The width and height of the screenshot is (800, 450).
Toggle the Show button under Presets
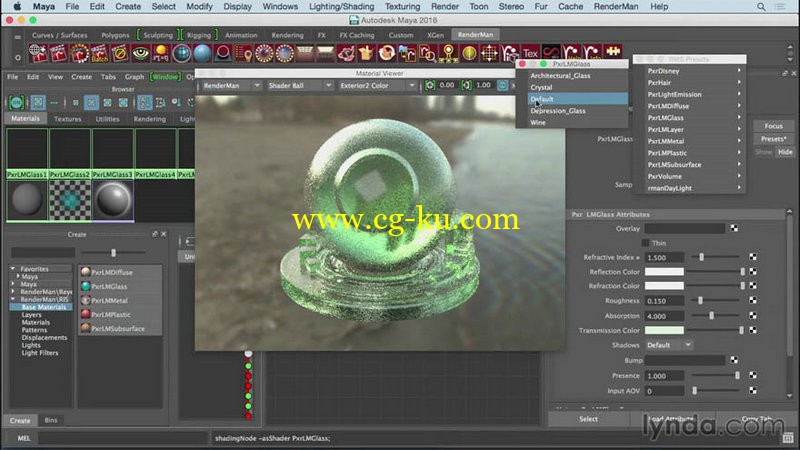point(763,152)
